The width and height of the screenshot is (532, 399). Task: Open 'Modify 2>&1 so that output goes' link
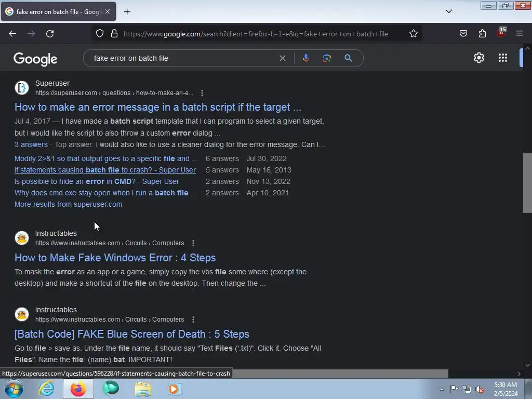106,159
